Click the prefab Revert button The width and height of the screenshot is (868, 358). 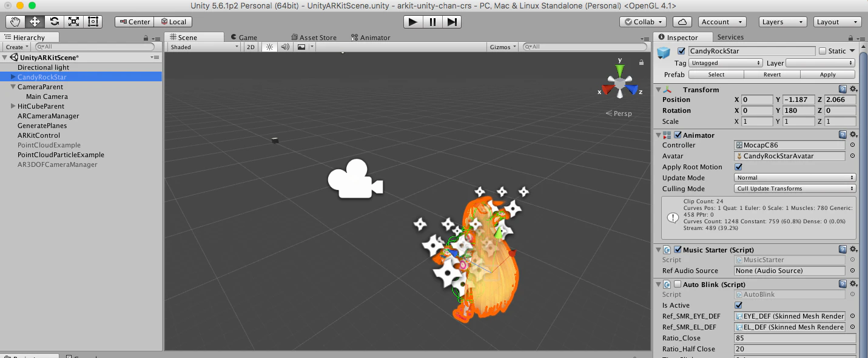point(772,75)
